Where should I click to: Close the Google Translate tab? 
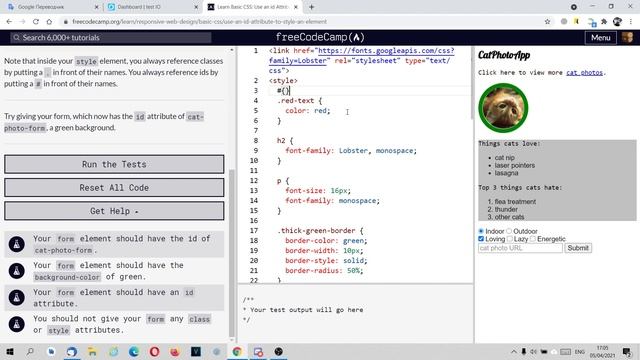[x=96, y=7]
